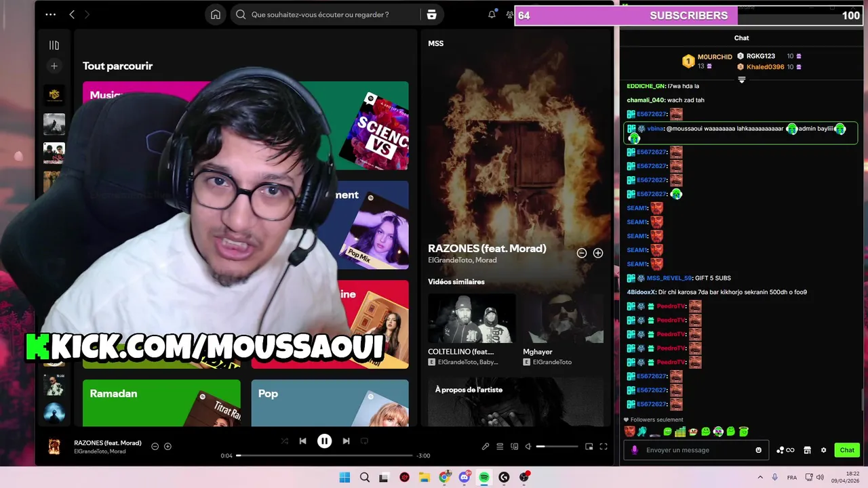Expand Your Library sidebar icon
868x488 pixels.
click(54, 45)
